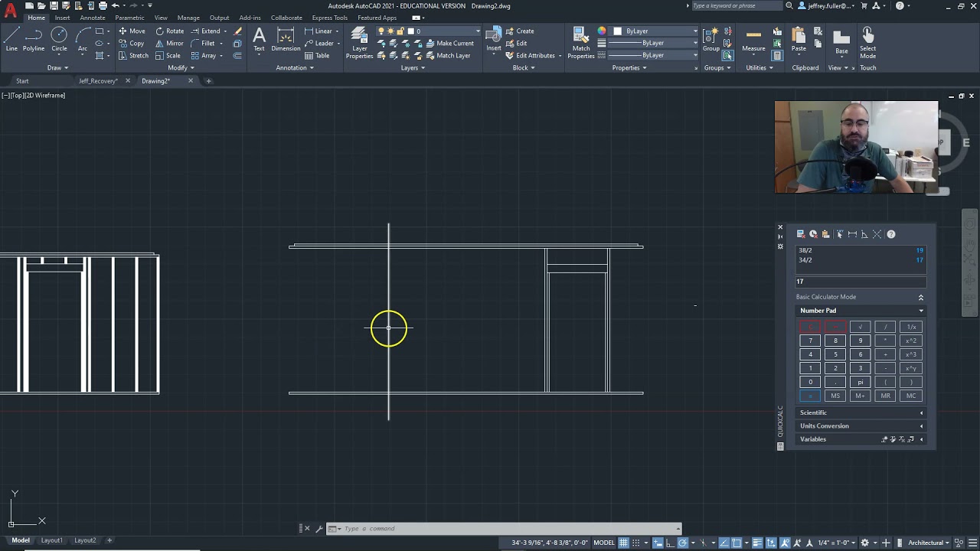
Task: Toggle 2D object snap in status bar
Action: coord(737,543)
